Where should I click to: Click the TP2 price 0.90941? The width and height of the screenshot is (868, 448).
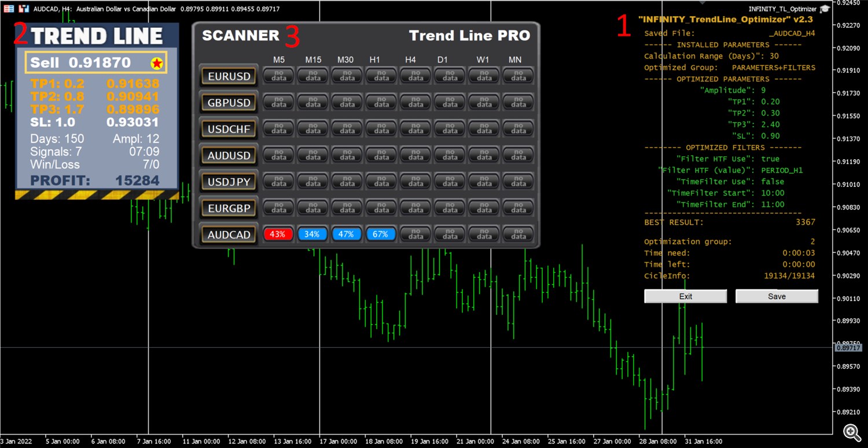tap(133, 97)
